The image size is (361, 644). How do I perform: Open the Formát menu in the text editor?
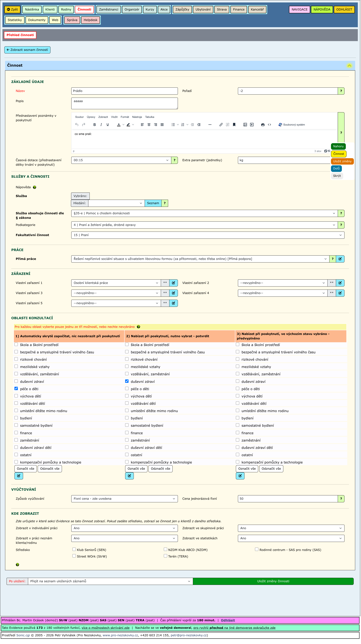point(125,117)
